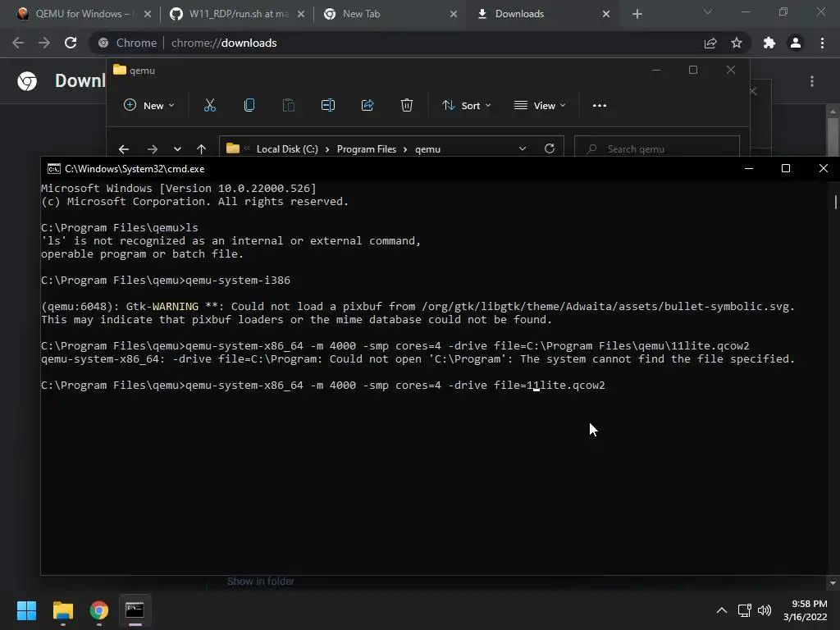Click the cmd window vertical scrollbar thumb
The height and width of the screenshot is (630, 840).
pos(835,202)
